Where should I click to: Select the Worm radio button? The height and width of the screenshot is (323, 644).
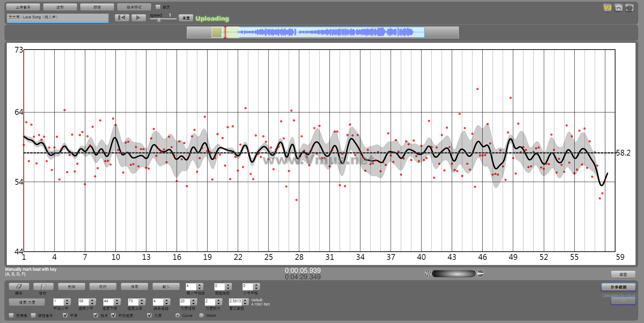(x=201, y=315)
